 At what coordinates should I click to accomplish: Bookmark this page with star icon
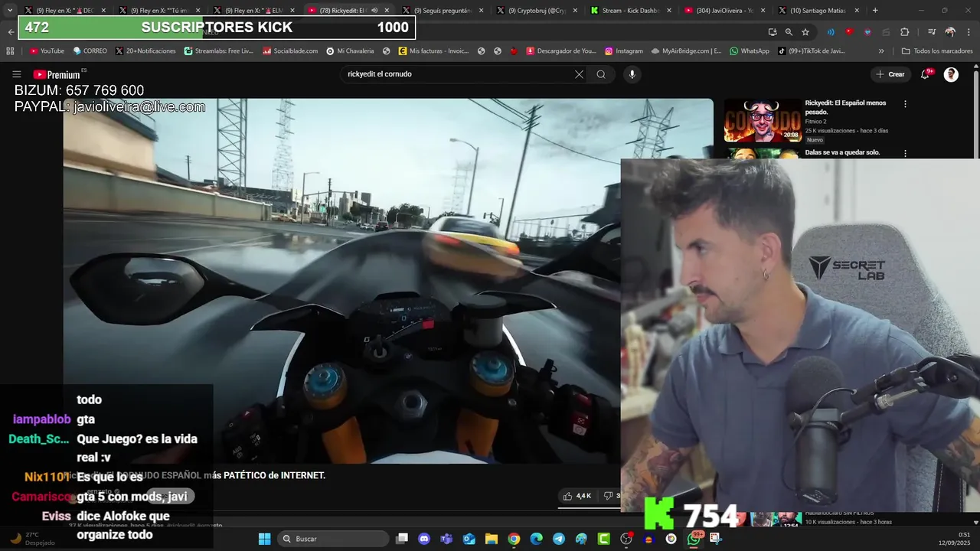[805, 32]
